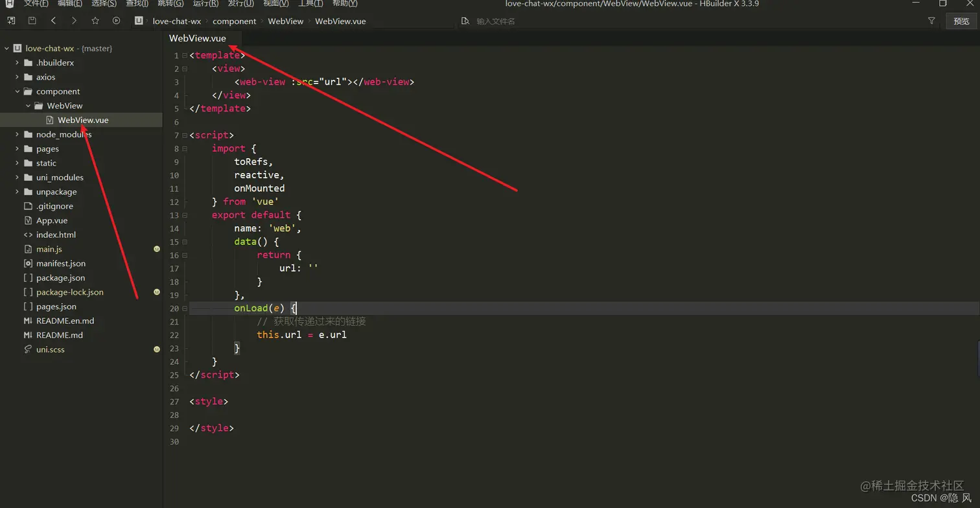
Task: Click the manifest.json file icon
Action: (x=28, y=264)
